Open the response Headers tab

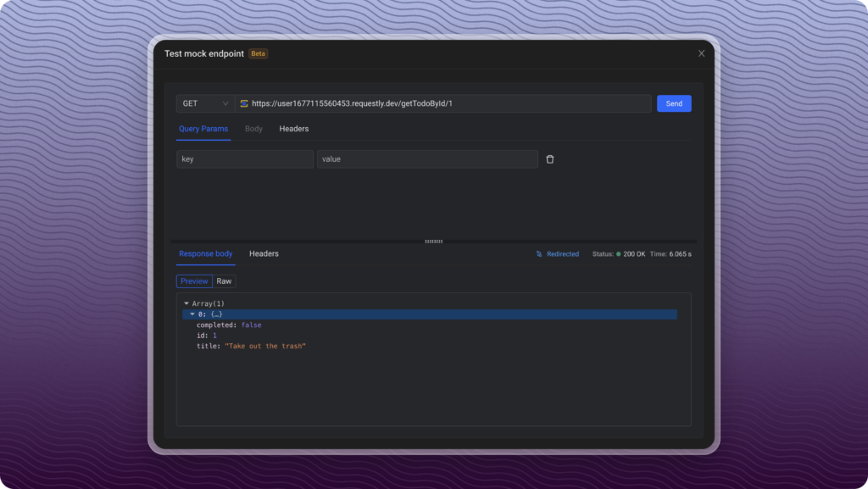click(264, 254)
